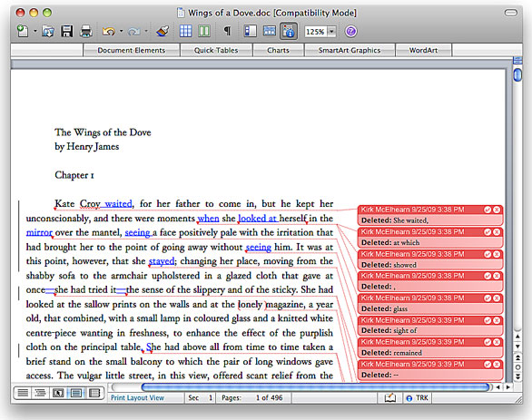The width and height of the screenshot is (532, 420).
Task: Click the 'Sec 1' status field
Action: [x=200, y=397]
